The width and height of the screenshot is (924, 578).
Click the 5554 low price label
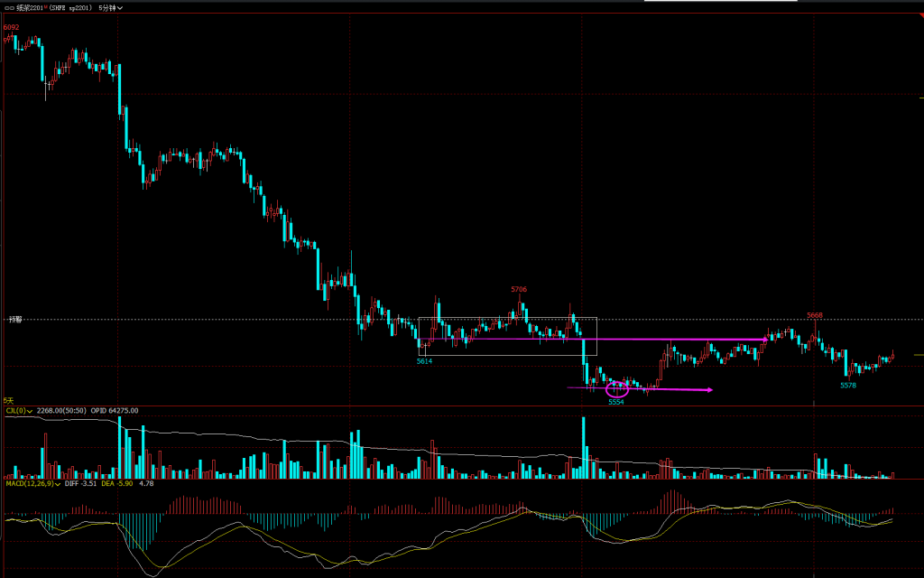point(616,402)
